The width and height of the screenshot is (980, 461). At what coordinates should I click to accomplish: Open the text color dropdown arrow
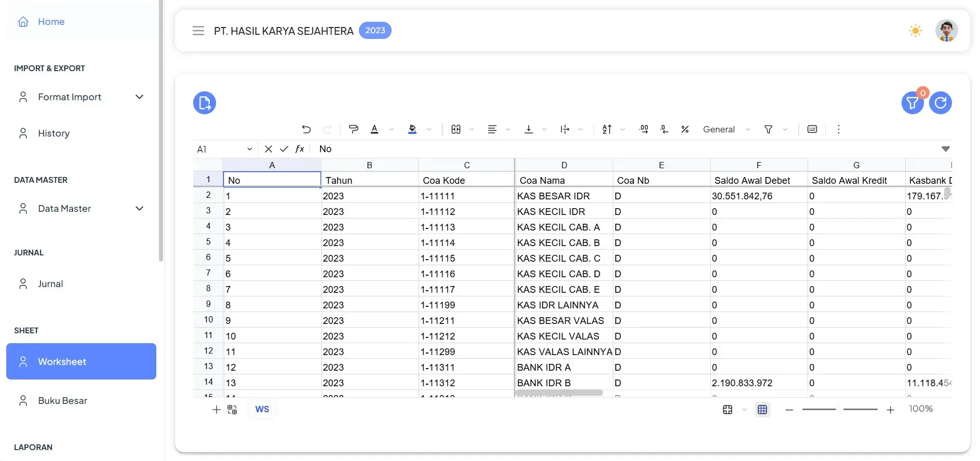click(392, 129)
